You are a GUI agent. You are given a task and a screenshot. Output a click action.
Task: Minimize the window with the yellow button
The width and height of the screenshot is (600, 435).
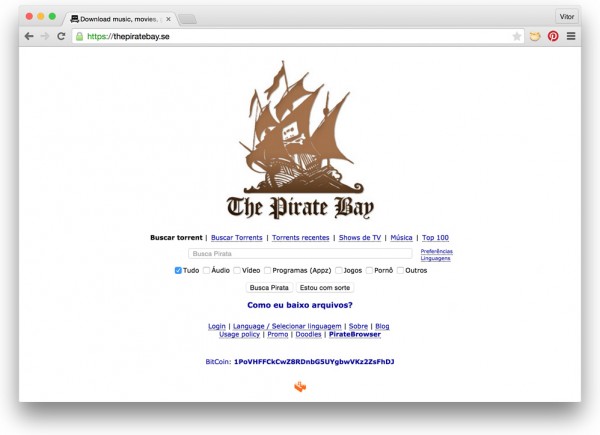[41, 16]
